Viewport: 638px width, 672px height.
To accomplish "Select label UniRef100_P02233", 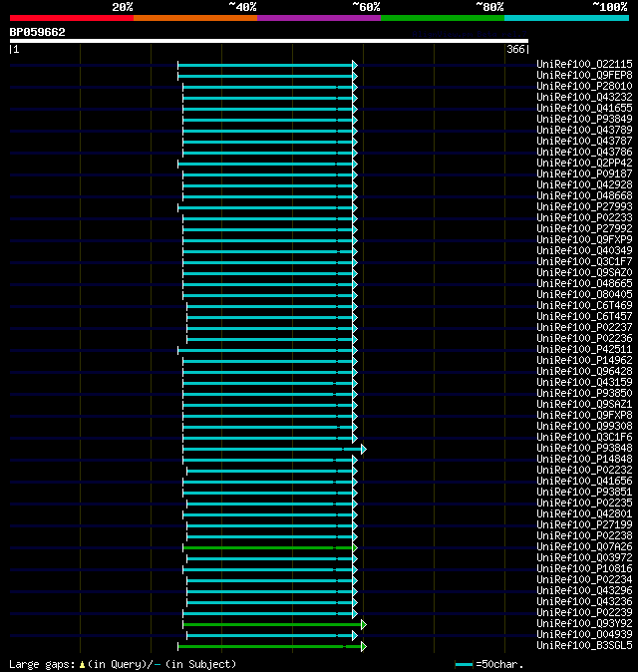I will tap(584, 217).
